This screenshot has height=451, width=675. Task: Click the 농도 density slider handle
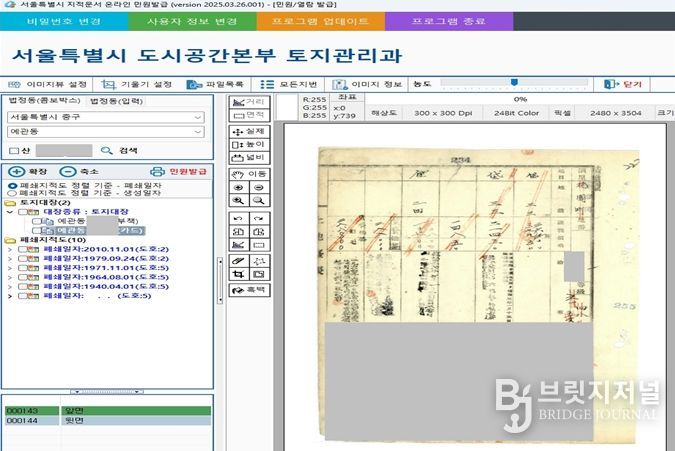(514, 82)
